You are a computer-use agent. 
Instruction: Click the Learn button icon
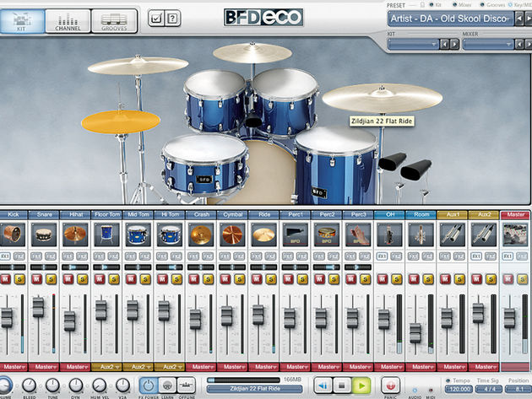pyautogui.click(x=167, y=386)
